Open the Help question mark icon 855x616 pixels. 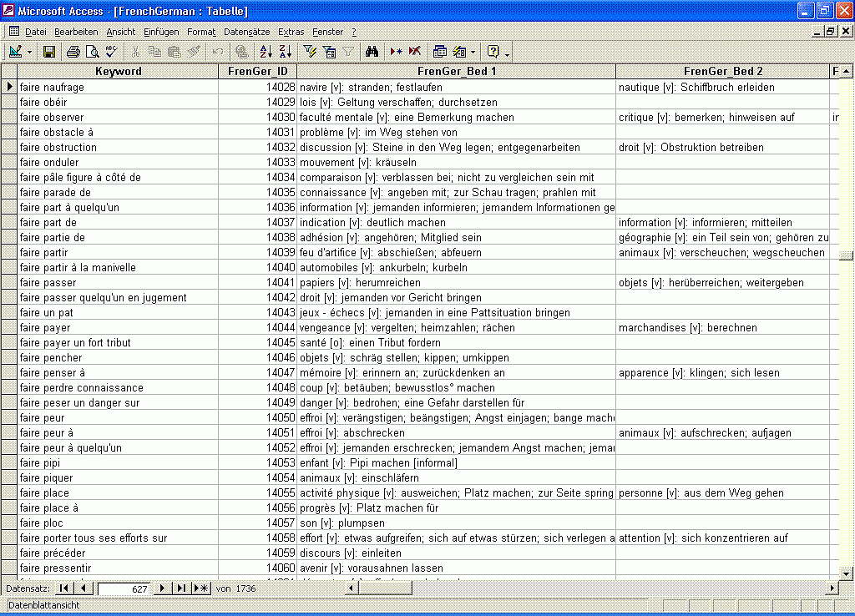(493, 52)
